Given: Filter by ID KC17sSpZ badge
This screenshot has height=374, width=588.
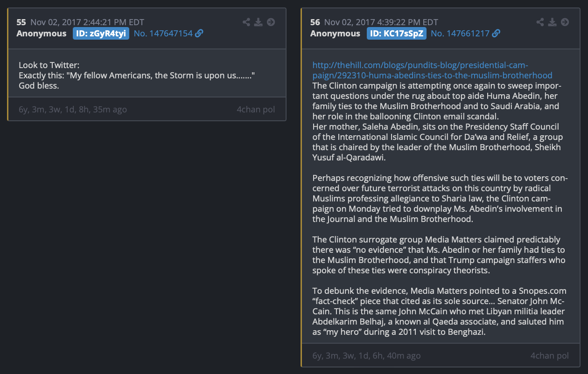Looking at the screenshot, I should coord(397,33).
